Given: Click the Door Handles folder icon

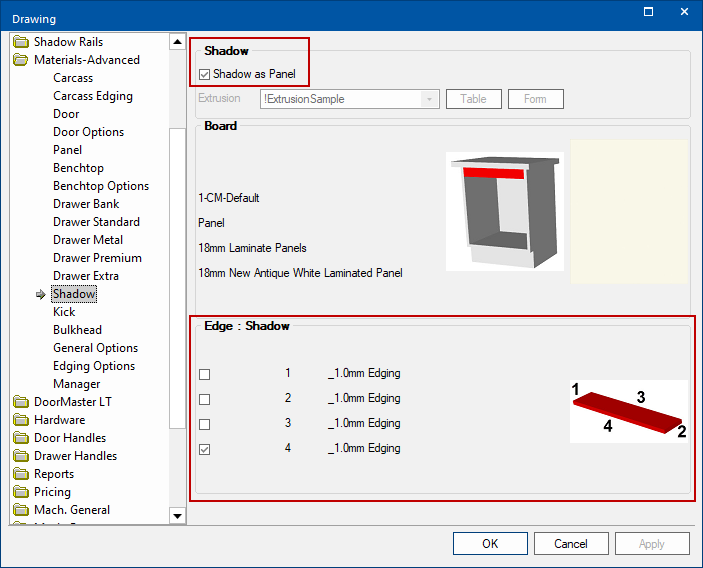Looking at the screenshot, I should tap(21, 438).
